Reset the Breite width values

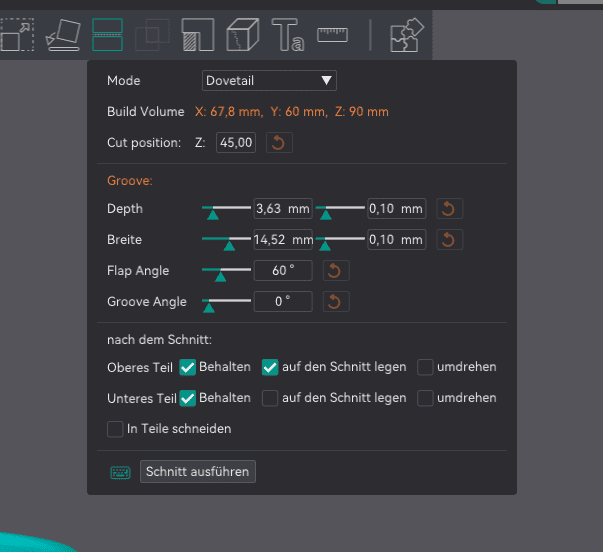[449, 240]
